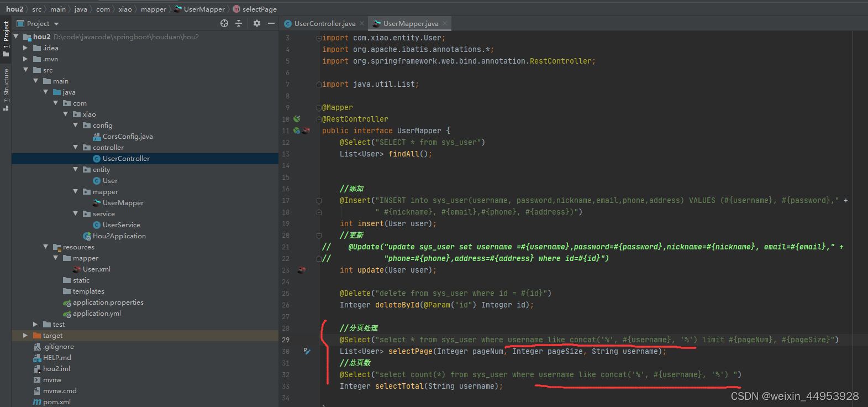Select User class in entity package

click(x=110, y=180)
